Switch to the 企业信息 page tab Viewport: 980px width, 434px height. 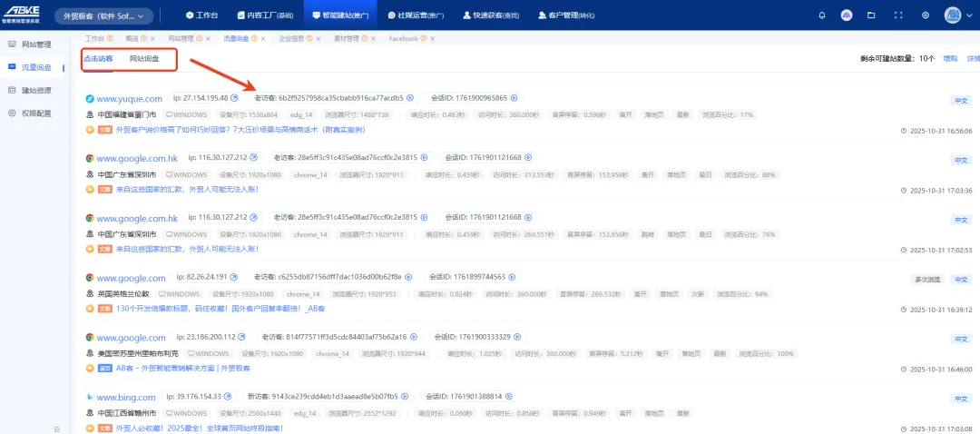click(291, 39)
